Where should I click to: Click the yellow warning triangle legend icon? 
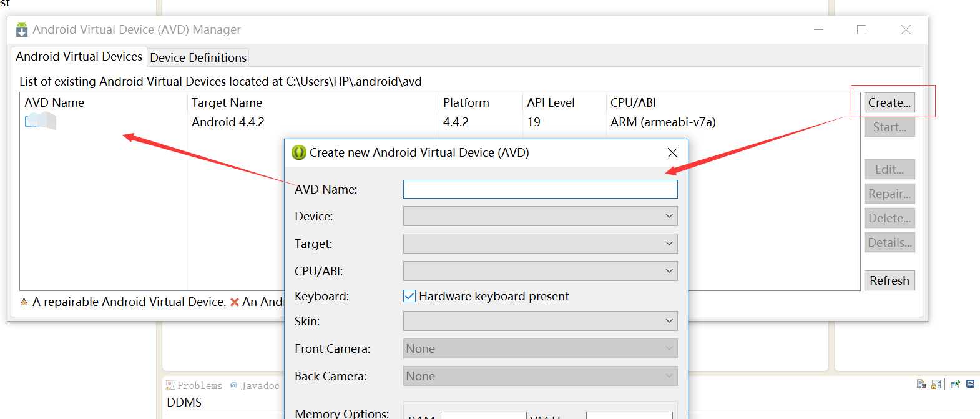[24, 302]
